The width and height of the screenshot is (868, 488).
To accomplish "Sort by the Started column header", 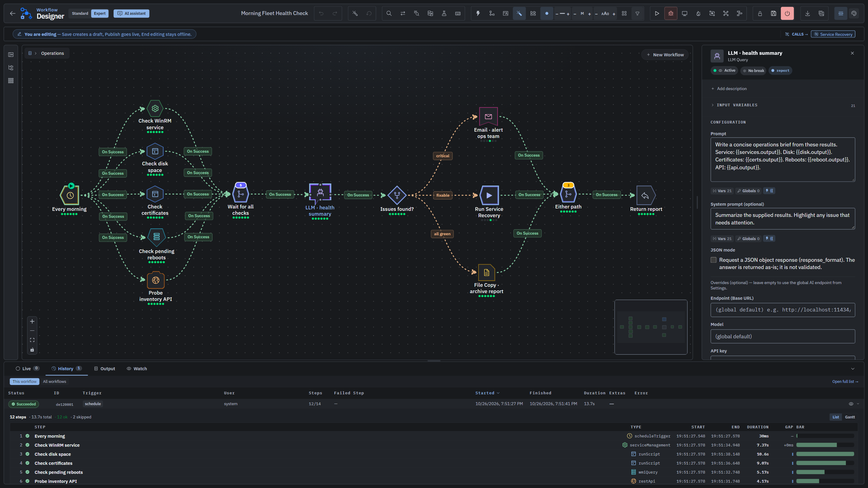I will tap(487, 393).
